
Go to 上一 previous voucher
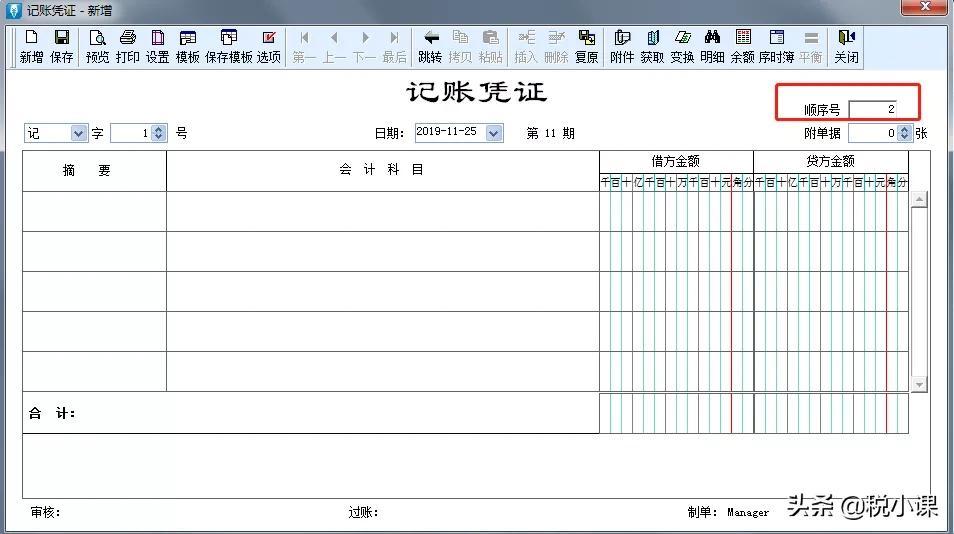[x=334, y=46]
